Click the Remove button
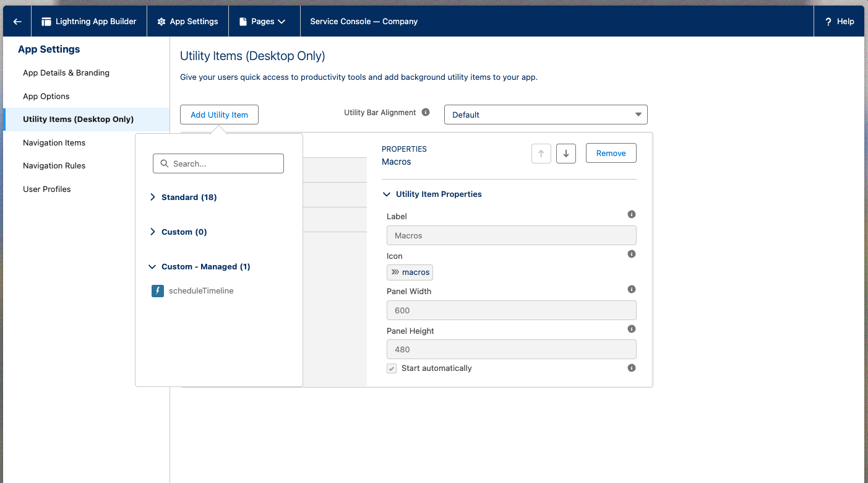The image size is (868, 483). click(611, 153)
